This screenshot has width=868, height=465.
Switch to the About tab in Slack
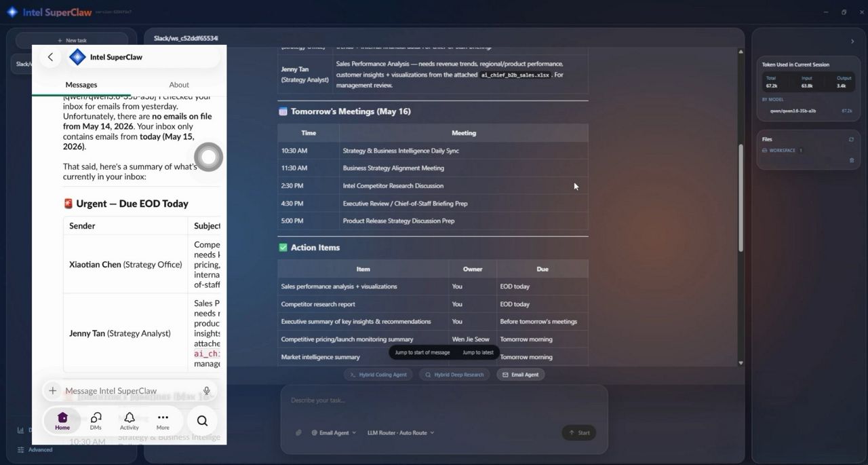[179, 85]
